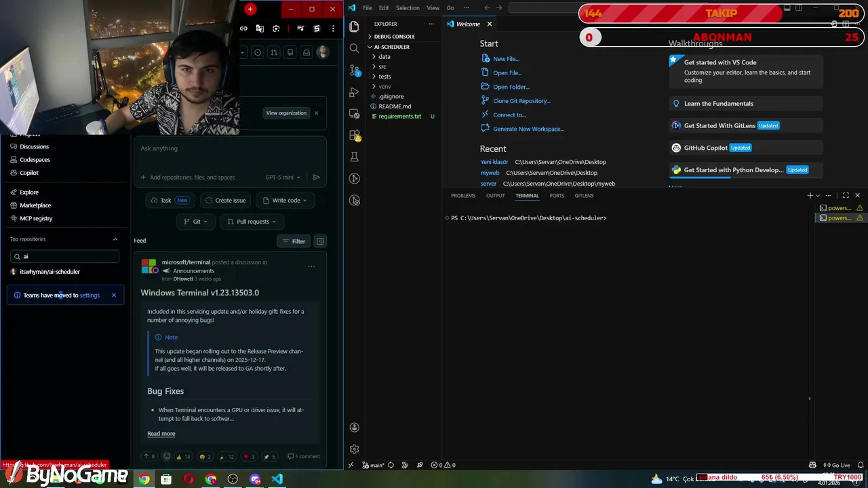Image resolution: width=868 pixels, height=488 pixels.
Task: Open the Search view in VS Code
Action: tap(354, 48)
